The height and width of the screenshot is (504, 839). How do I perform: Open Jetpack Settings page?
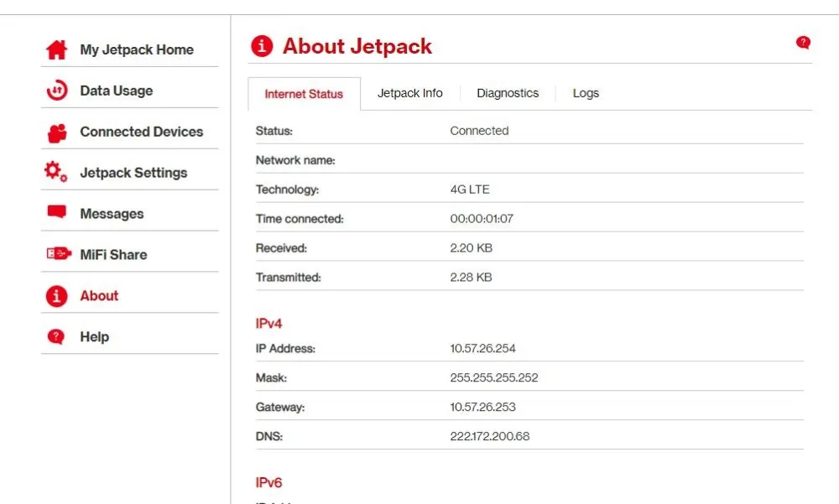pos(133,173)
